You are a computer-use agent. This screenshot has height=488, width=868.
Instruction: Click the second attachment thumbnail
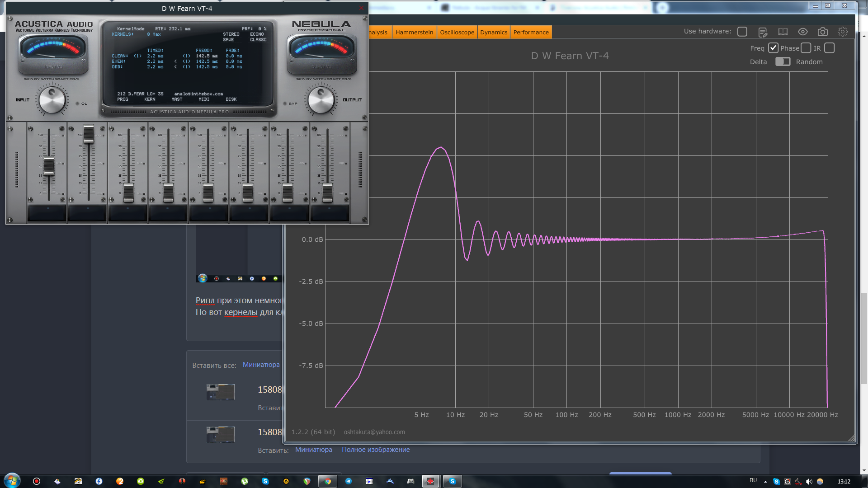(x=221, y=434)
